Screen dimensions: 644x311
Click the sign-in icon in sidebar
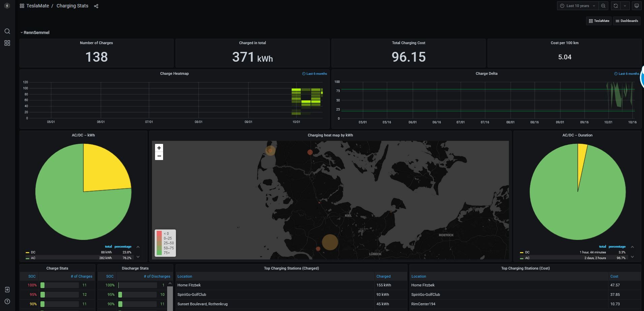(x=7, y=290)
